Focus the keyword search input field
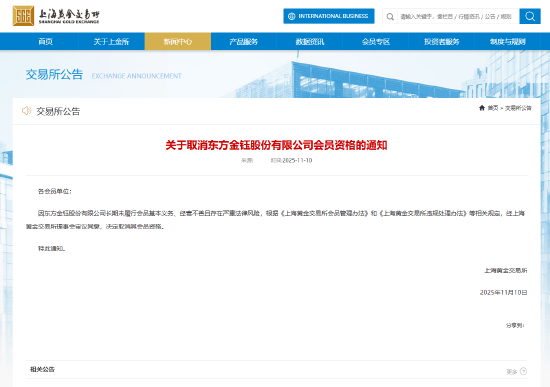 point(457,16)
